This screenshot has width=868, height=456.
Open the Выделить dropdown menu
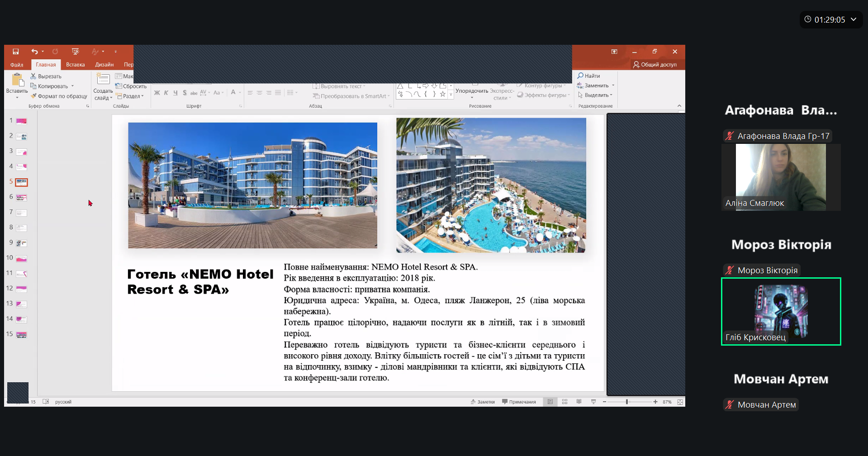pyautogui.click(x=595, y=95)
